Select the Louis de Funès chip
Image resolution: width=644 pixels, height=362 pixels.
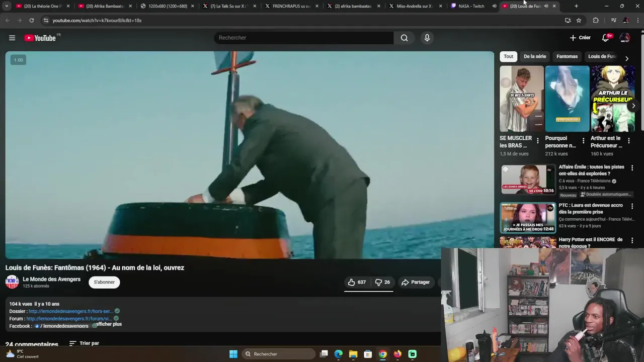click(x=602, y=56)
